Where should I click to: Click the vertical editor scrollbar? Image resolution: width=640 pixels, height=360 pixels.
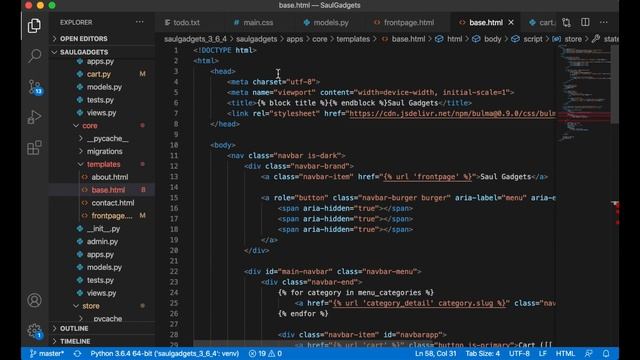615,84
